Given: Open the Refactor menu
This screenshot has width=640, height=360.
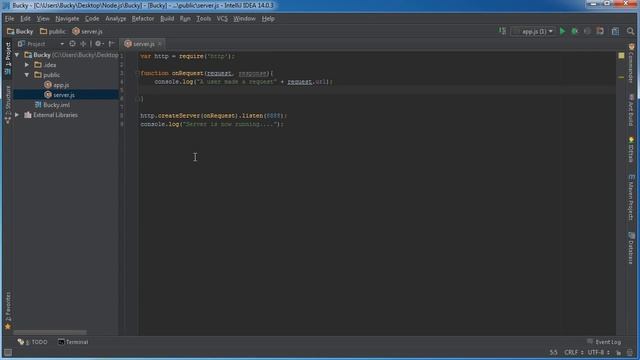Looking at the screenshot, I should tap(143, 19).
